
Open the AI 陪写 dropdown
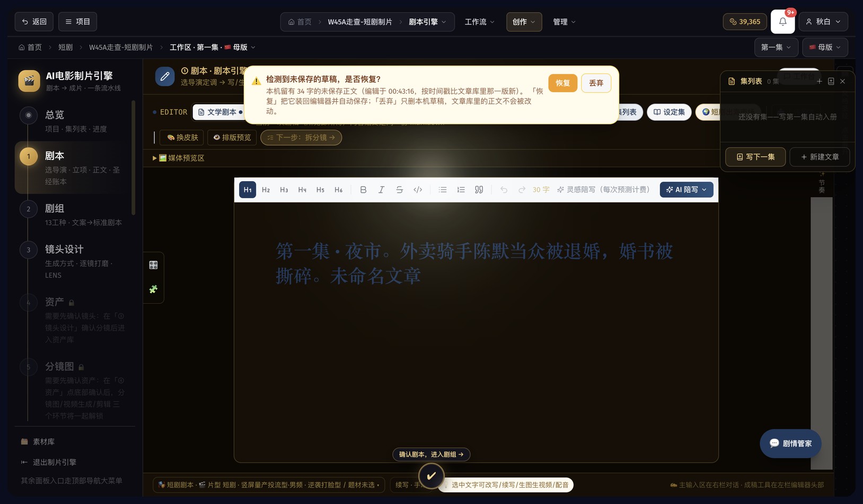(686, 190)
